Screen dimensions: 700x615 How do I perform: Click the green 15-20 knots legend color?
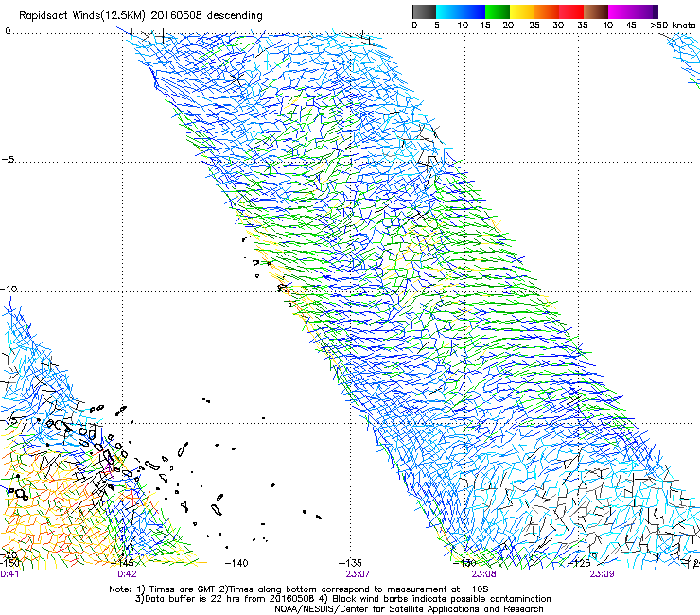(498, 11)
